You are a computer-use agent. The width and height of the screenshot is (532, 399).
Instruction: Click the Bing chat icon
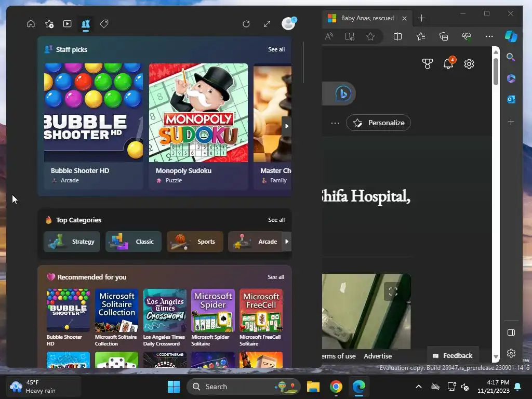[x=343, y=94]
